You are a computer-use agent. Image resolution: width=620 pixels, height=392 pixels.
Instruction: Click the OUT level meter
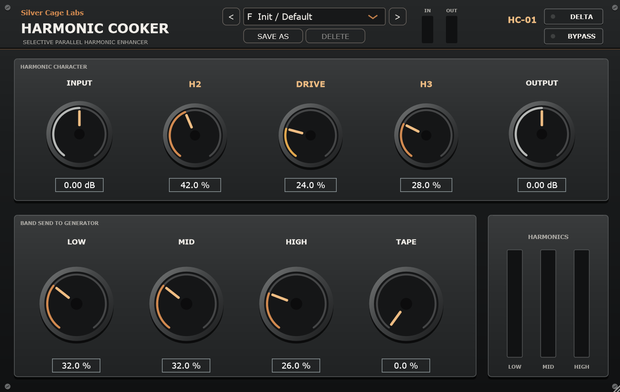[452, 29]
